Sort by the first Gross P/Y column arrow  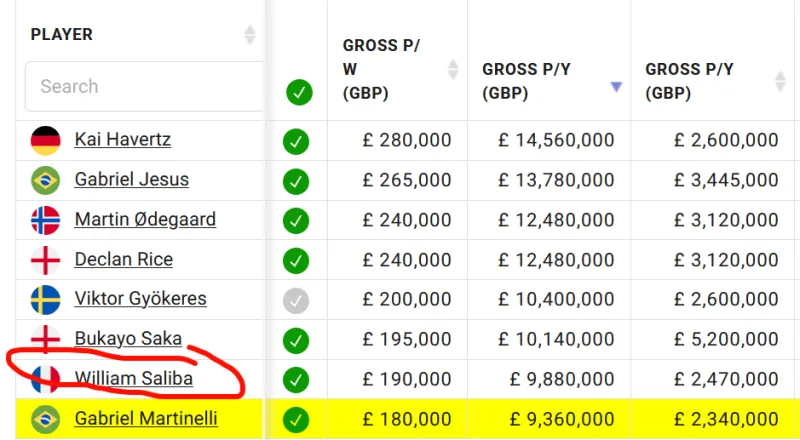click(x=616, y=87)
